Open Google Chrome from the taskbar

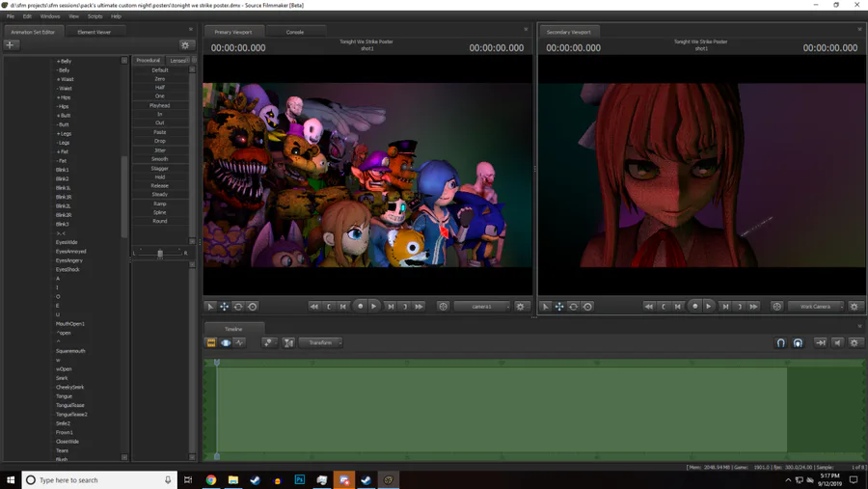pyautogui.click(x=211, y=480)
